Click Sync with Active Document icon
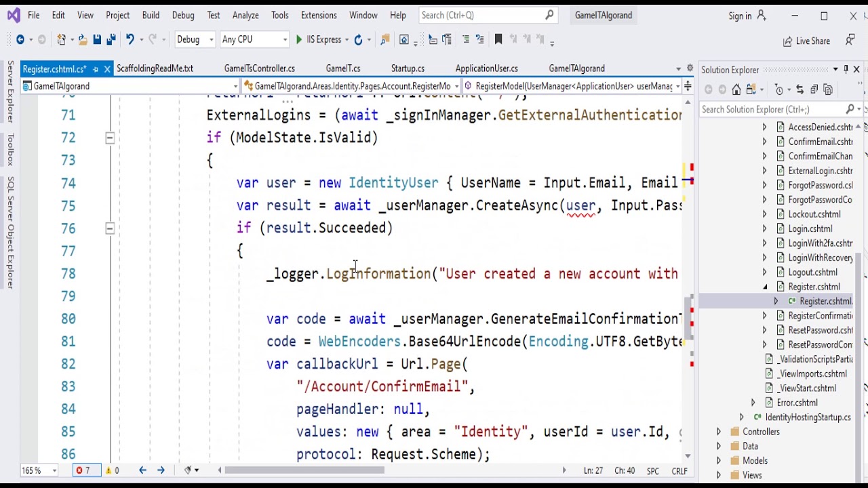This screenshot has height=488, width=868. tap(800, 89)
